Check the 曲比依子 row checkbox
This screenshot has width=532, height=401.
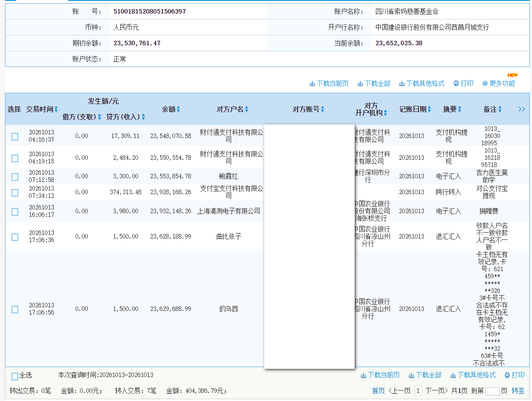pos(15,237)
